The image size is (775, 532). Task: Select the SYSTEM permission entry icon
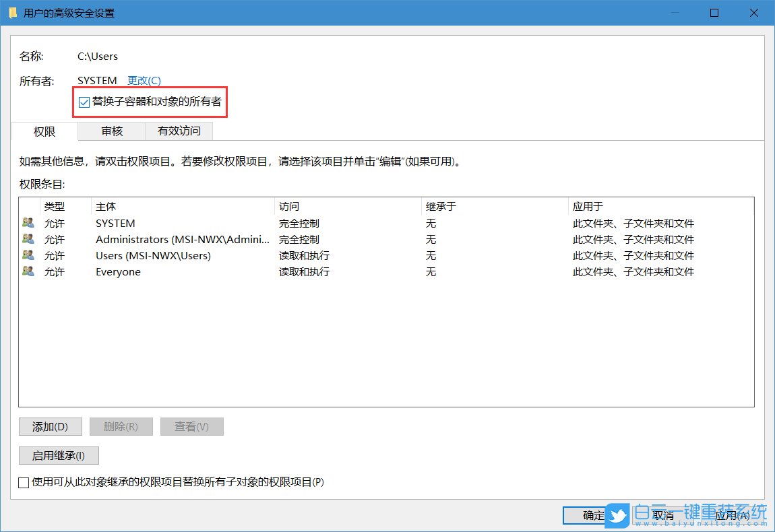coord(28,222)
